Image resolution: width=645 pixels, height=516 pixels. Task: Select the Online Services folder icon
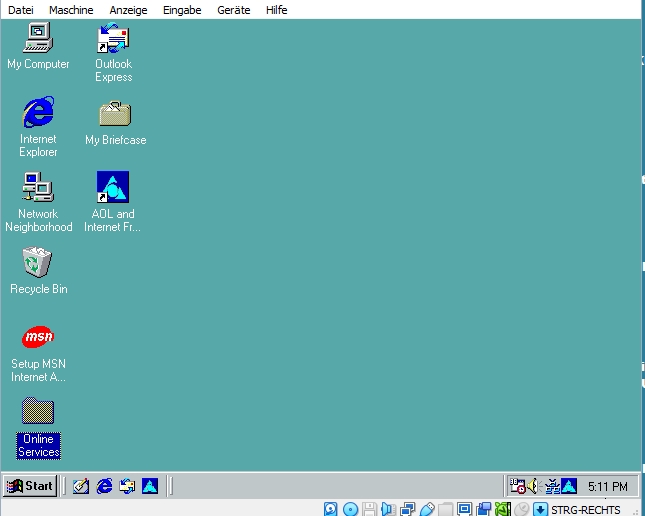point(38,412)
